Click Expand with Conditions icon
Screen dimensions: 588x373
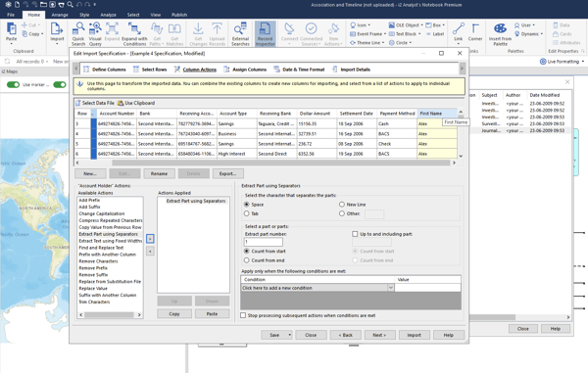click(x=134, y=28)
